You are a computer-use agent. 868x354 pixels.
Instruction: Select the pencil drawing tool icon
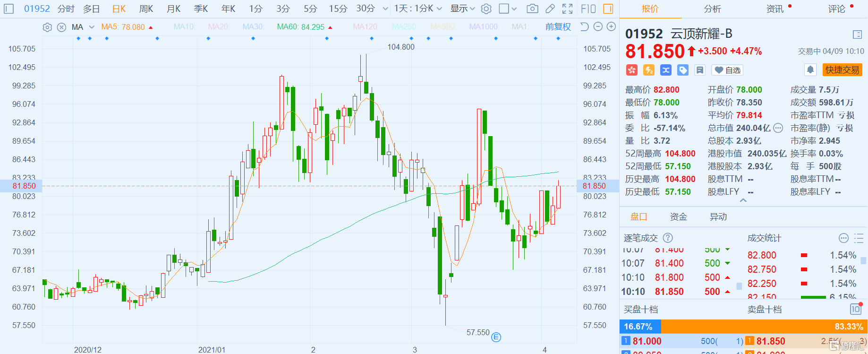(x=550, y=9)
